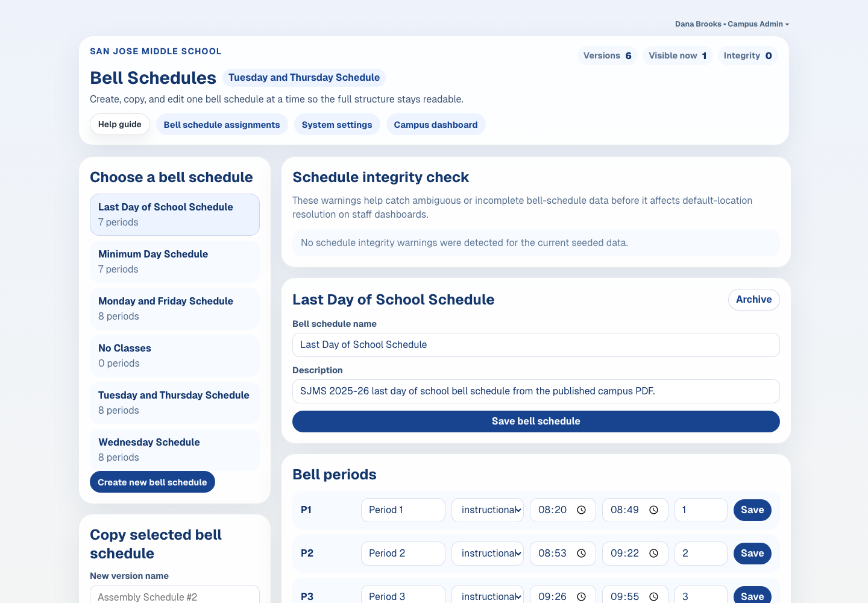The image size is (868, 603).
Task: Save the P2 period row
Action: pyautogui.click(x=752, y=554)
